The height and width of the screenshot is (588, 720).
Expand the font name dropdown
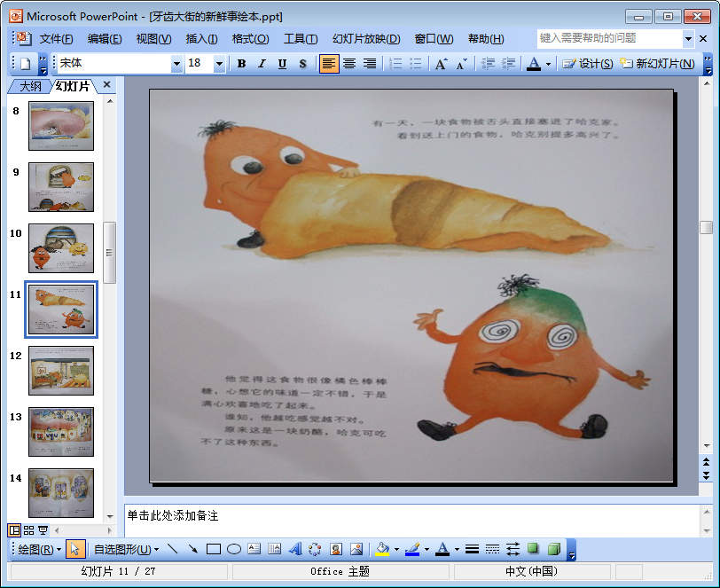coord(176,64)
